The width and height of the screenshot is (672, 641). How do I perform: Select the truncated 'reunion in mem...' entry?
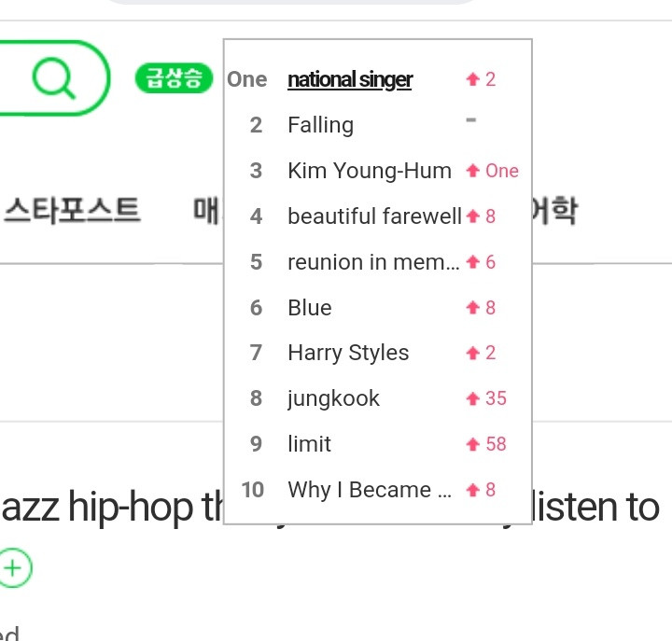(x=373, y=262)
